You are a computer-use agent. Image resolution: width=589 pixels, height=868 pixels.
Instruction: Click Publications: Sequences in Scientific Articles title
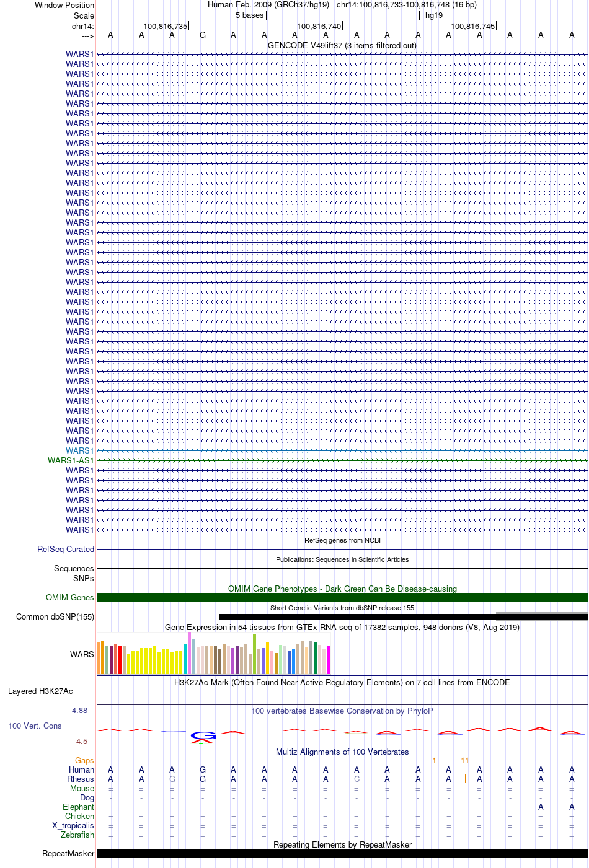(342, 559)
